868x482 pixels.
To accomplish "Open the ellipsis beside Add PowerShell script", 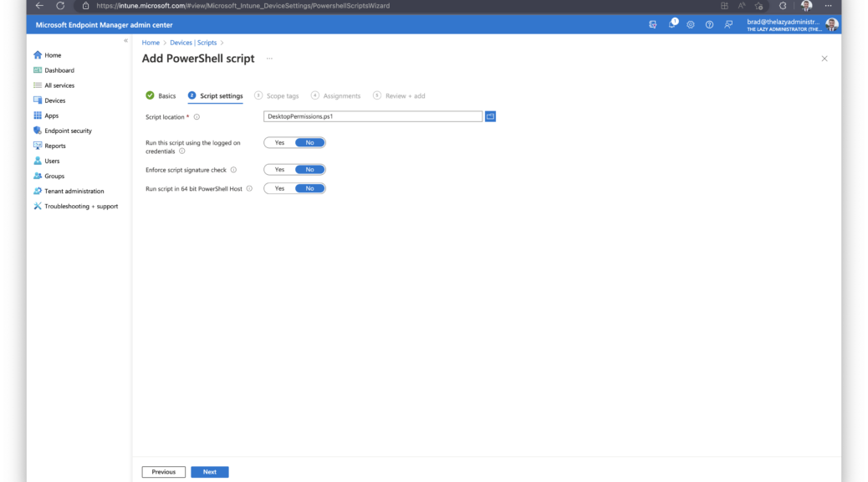I will pyautogui.click(x=269, y=59).
